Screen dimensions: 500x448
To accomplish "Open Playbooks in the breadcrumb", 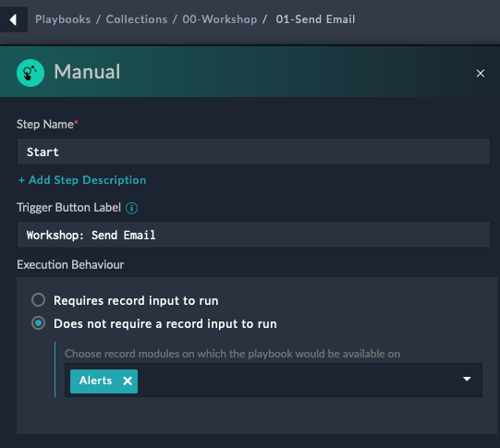I will click(63, 19).
